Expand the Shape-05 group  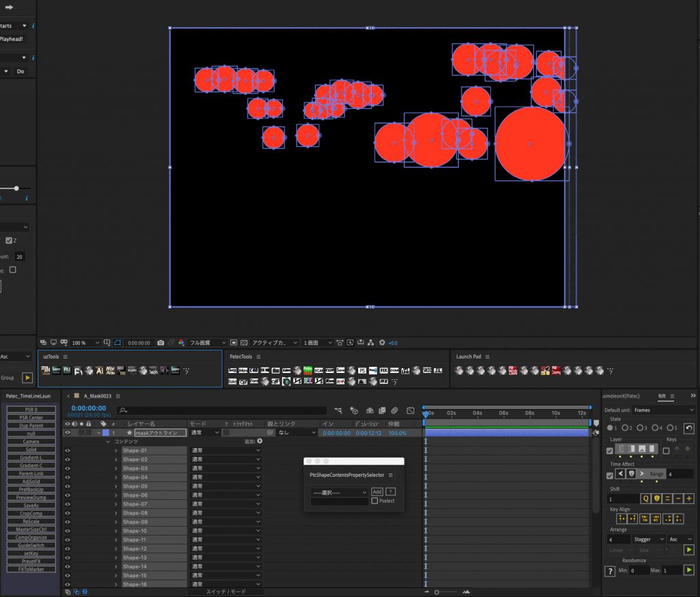(x=116, y=486)
